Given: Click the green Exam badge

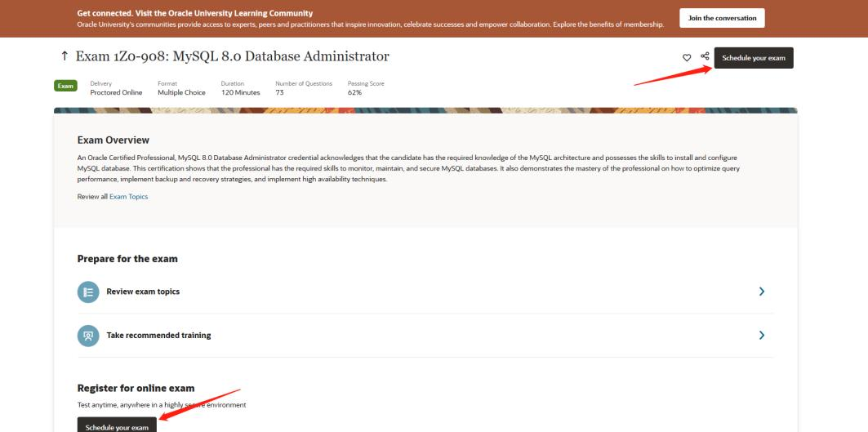Looking at the screenshot, I should tap(65, 86).
